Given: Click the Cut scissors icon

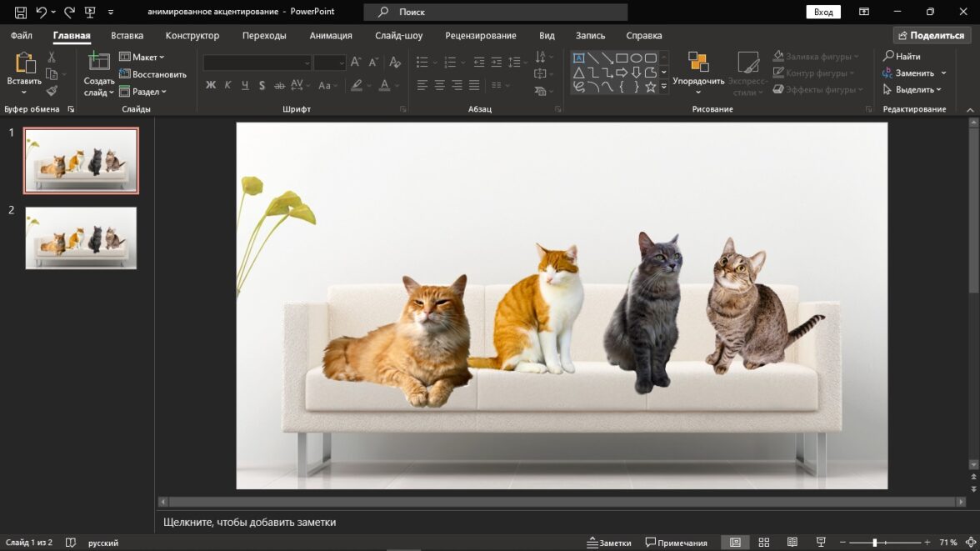Looking at the screenshot, I should click(x=52, y=58).
